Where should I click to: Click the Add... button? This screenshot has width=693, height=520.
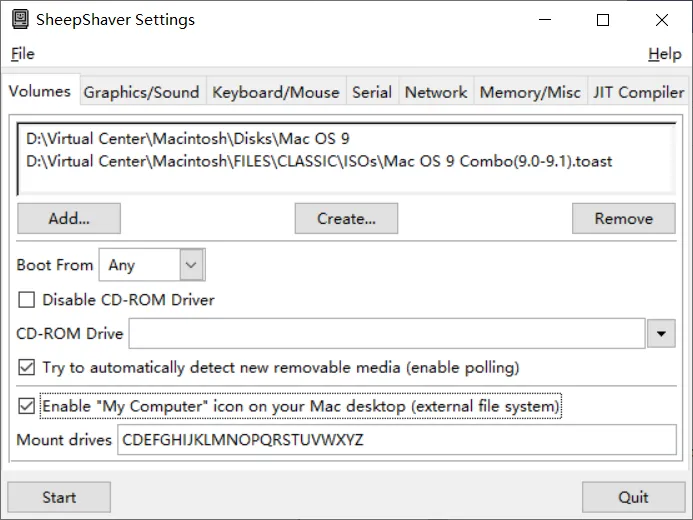(x=69, y=218)
